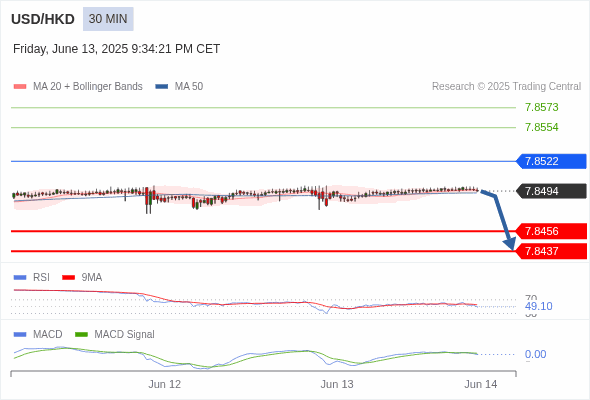Click the Jun 12 date axis label
Viewport: 590px width, 400px height.
[x=164, y=384]
